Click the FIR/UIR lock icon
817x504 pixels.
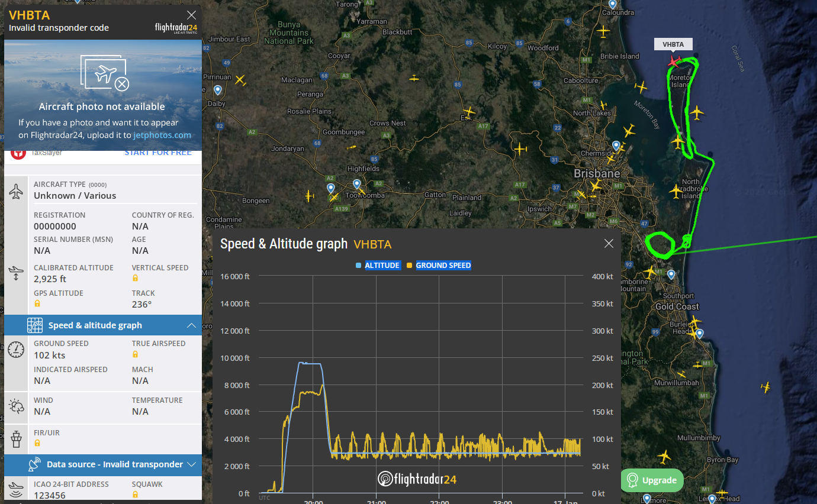(37, 443)
